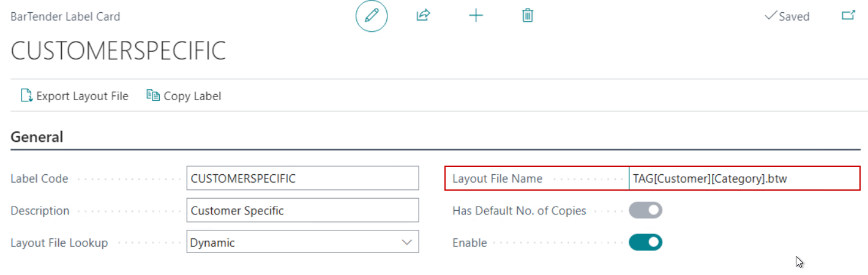
Task: Click the Description input field
Action: [303, 210]
